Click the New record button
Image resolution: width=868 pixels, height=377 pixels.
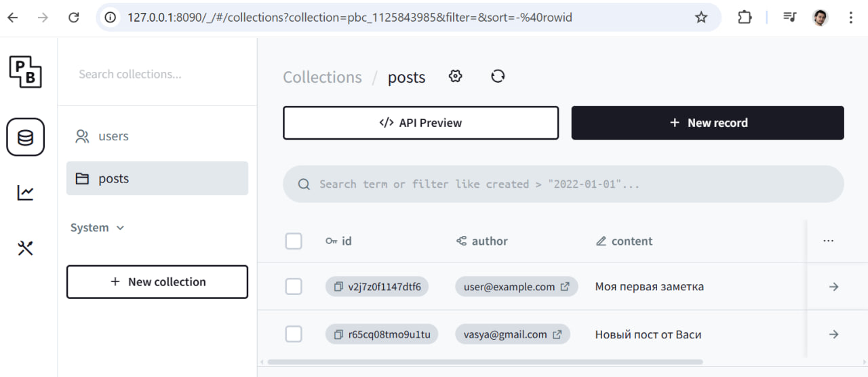[x=708, y=123]
